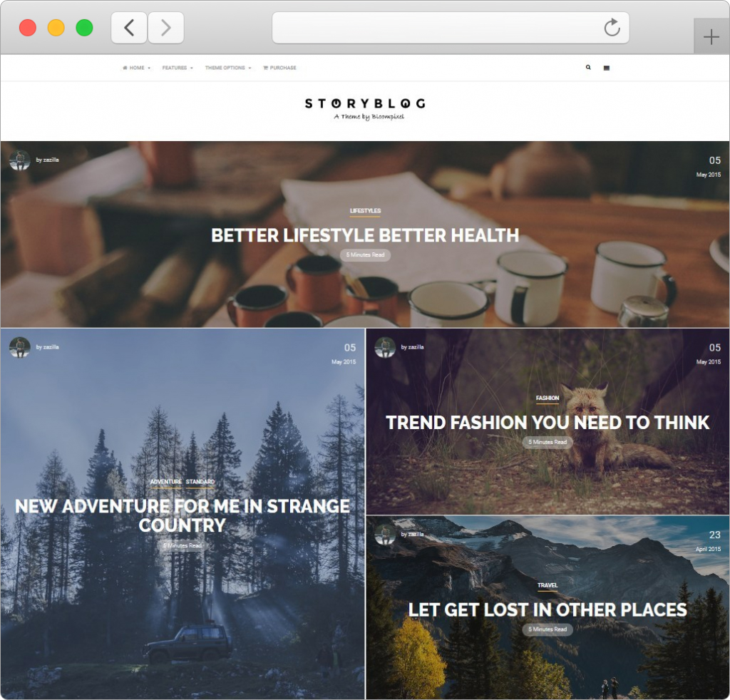Open a new tab with the plus icon
730x700 pixels.
point(711,37)
